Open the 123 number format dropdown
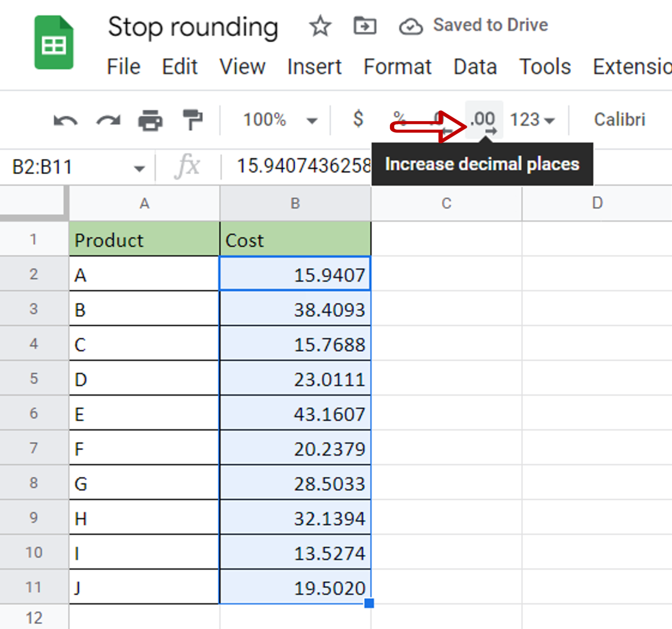 click(532, 119)
